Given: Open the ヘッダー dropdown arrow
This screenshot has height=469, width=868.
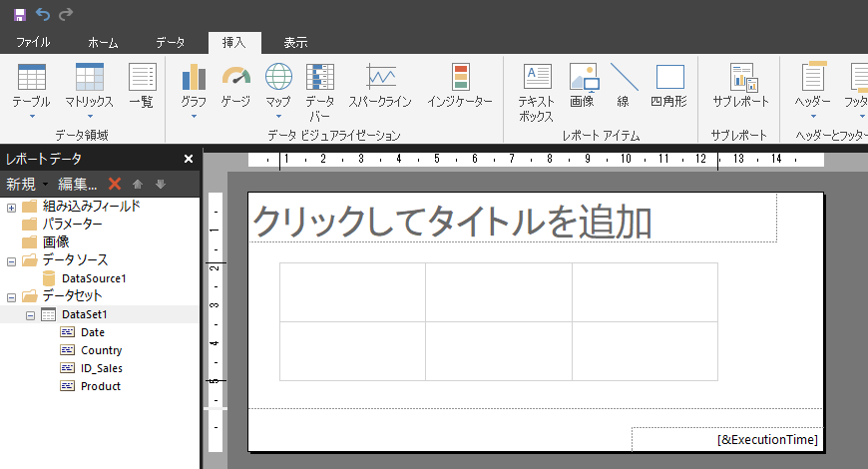Looking at the screenshot, I should tap(813, 117).
